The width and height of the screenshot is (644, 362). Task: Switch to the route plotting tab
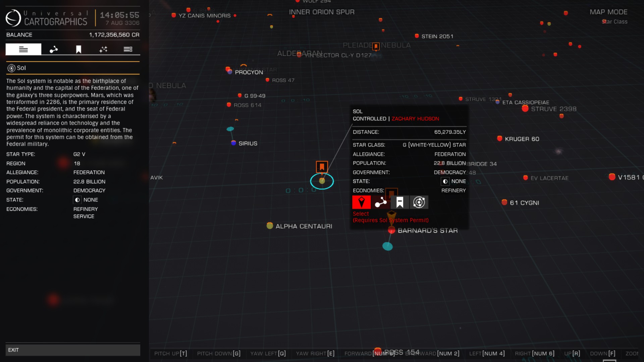point(54,49)
